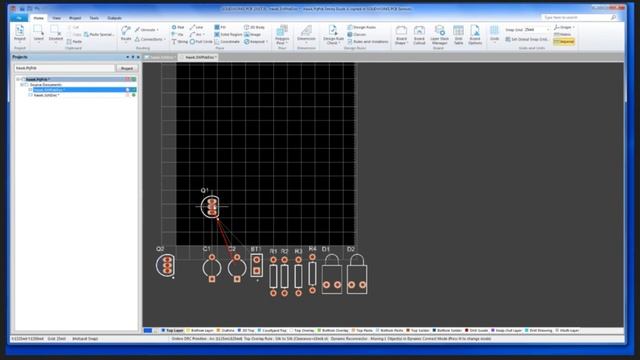Image resolution: width=640 pixels, height=360 pixels.
Task: Place an Image
Action: 252,35
